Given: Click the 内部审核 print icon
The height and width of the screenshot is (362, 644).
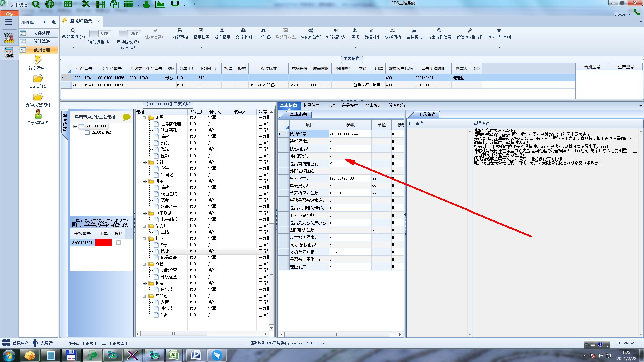Looking at the screenshot, I should click(x=180, y=31).
